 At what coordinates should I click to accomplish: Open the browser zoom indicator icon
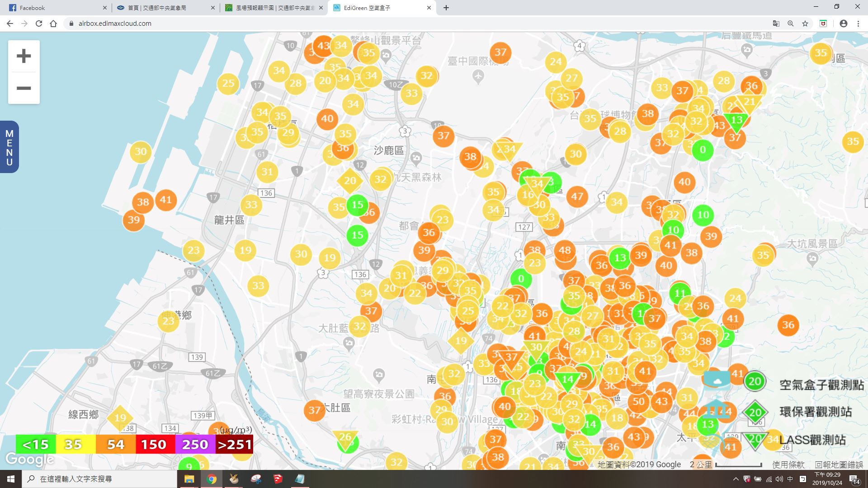click(790, 23)
